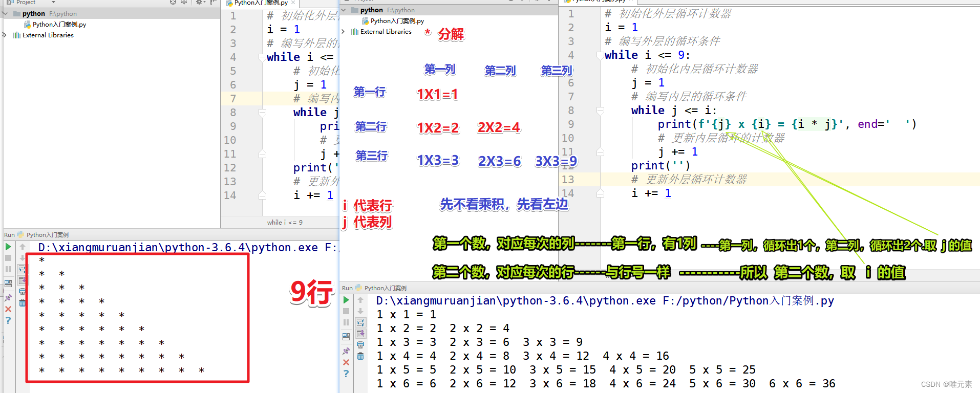Stop the process in right Run panel

click(346, 311)
